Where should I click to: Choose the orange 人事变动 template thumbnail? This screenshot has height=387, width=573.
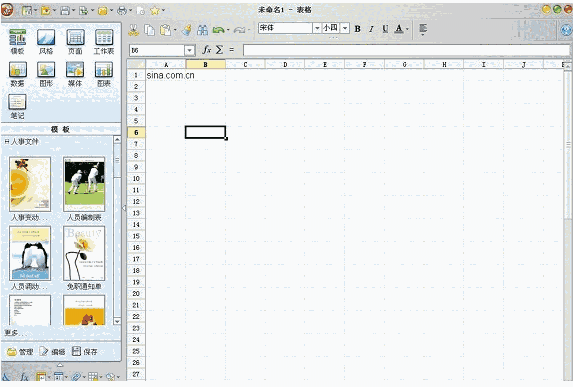point(30,184)
